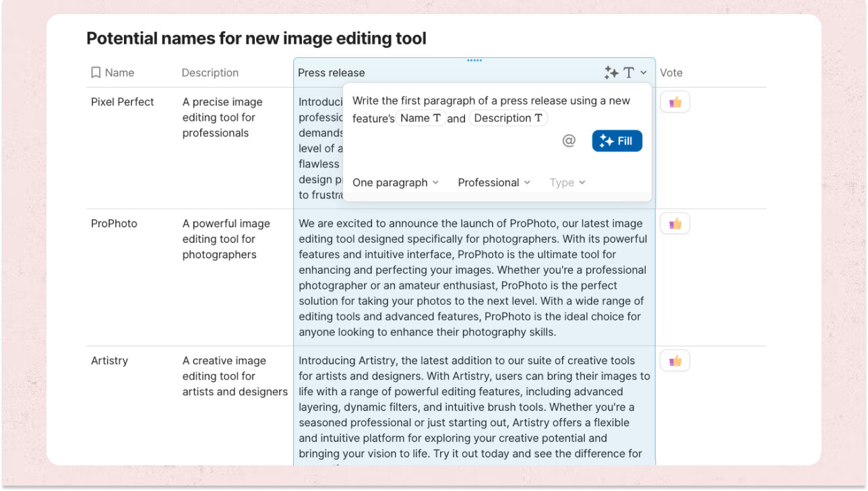Viewport: 868px width, 491px height.
Task: Open the Type dropdown in the prompt popup
Action: pos(567,183)
